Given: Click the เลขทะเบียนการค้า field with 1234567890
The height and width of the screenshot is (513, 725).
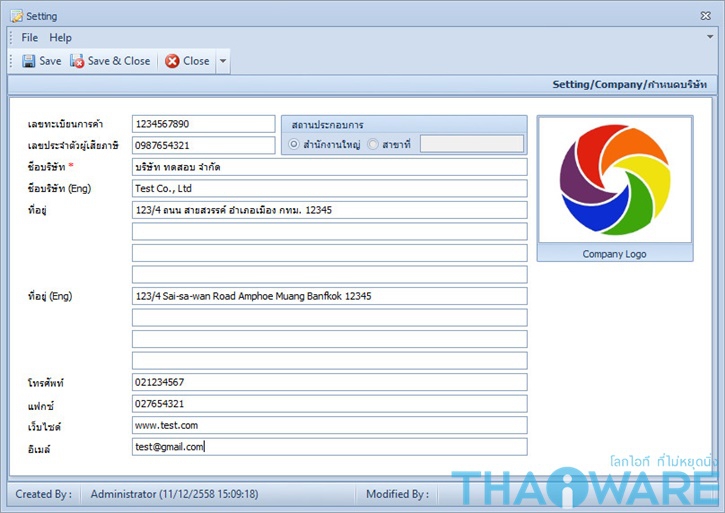Looking at the screenshot, I should (203, 124).
